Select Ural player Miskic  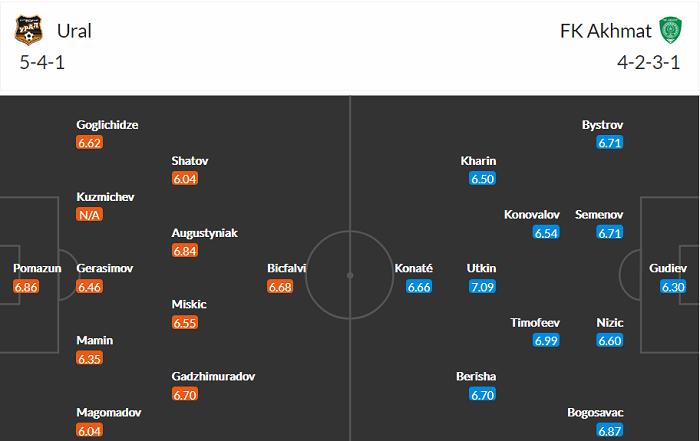[189, 304]
